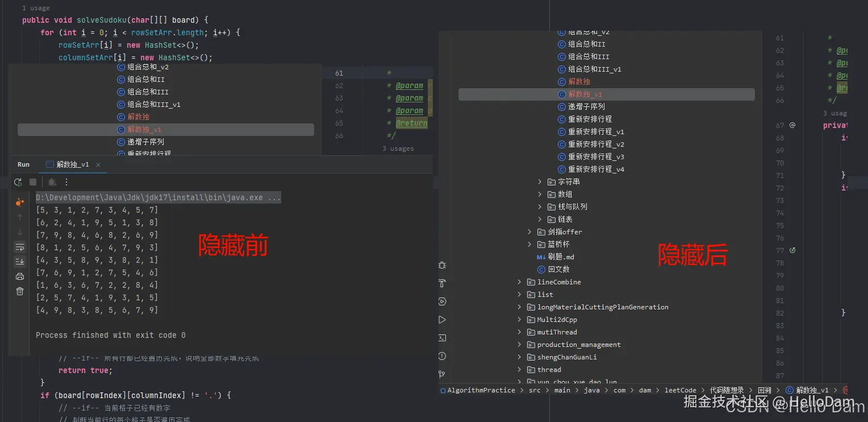Expand the 字符串 folder
This screenshot has width=868, height=422.
[540, 182]
